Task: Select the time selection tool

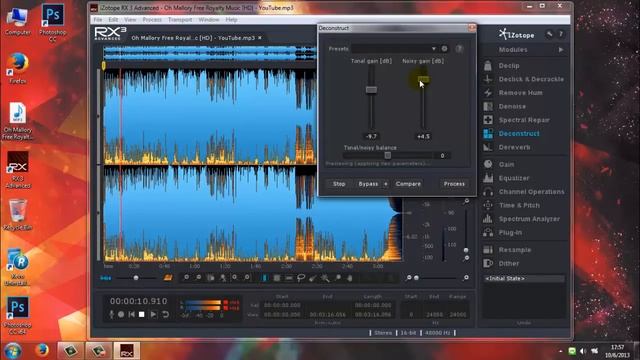Action: pyautogui.click(x=264, y=278)
